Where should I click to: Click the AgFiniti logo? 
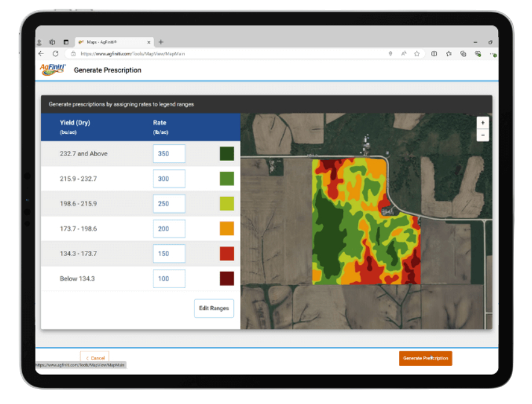coord(53,69)
